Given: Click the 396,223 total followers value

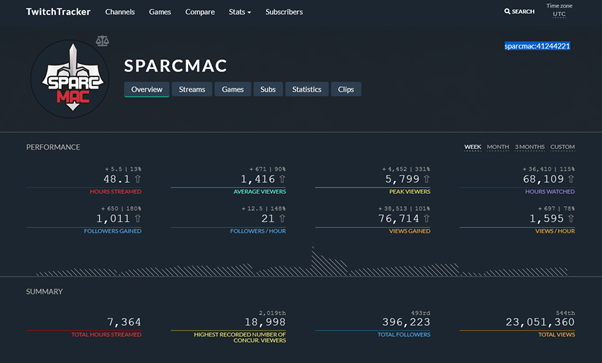Looking at the screenshot, I should (406, 322).
